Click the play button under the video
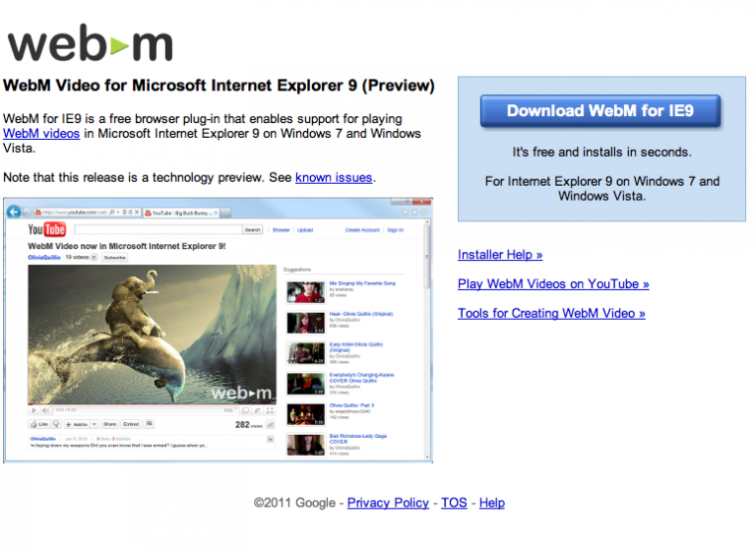756x553 pixels. pyautogui.click(x=33, y=410)
